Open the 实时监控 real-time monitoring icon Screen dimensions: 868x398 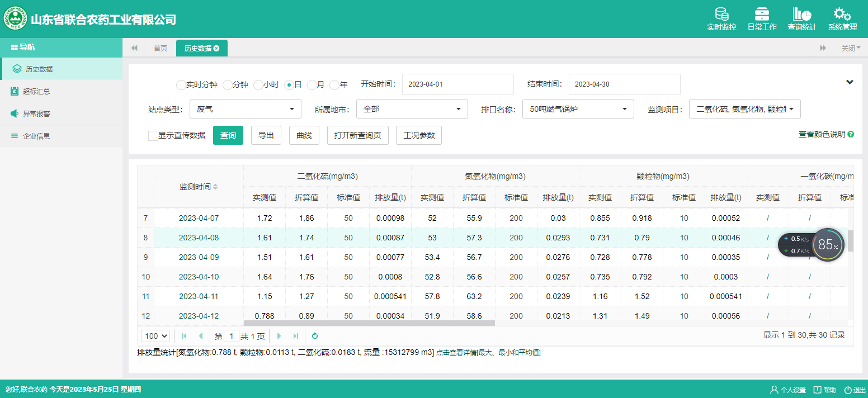pyautogui.click(x=721, y=19)
